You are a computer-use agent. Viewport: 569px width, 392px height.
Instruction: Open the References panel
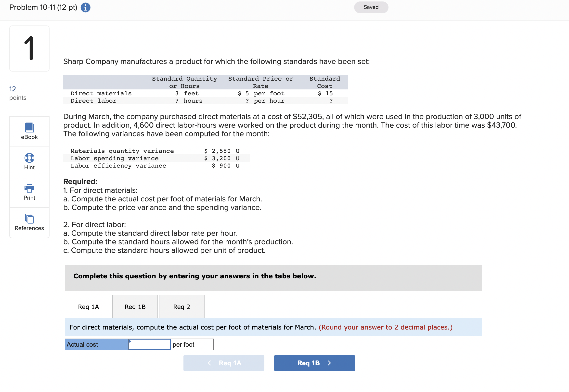point(29,222)
